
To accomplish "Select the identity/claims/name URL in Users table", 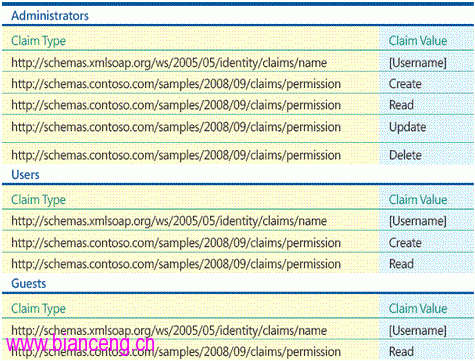I will [169, 221].
